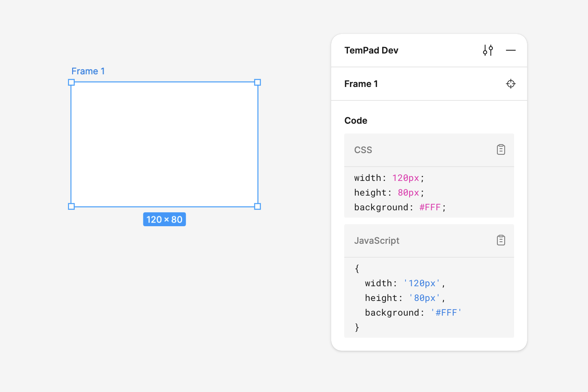Image resolution: width=588 pixels, height=392 pixels.
Task: Minimize the TemPad Dev panel
Action: (x=511, y=50)
